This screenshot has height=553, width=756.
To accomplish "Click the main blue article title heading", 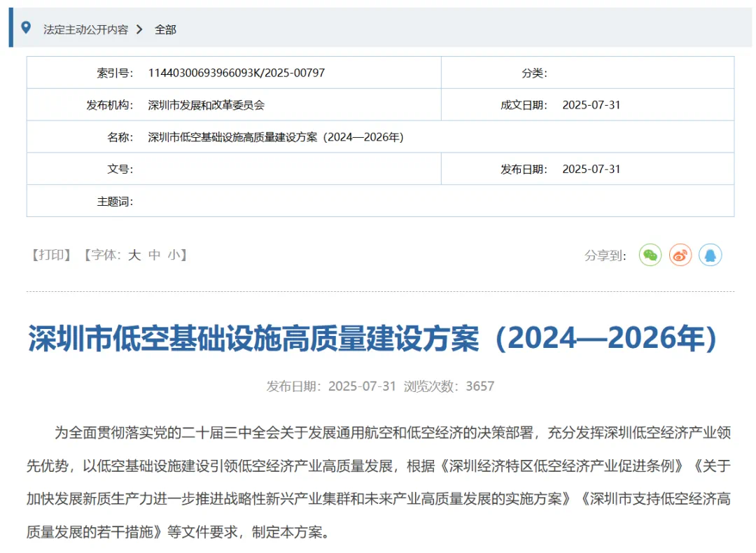I will pyautogui.click(x=374, y=339).
